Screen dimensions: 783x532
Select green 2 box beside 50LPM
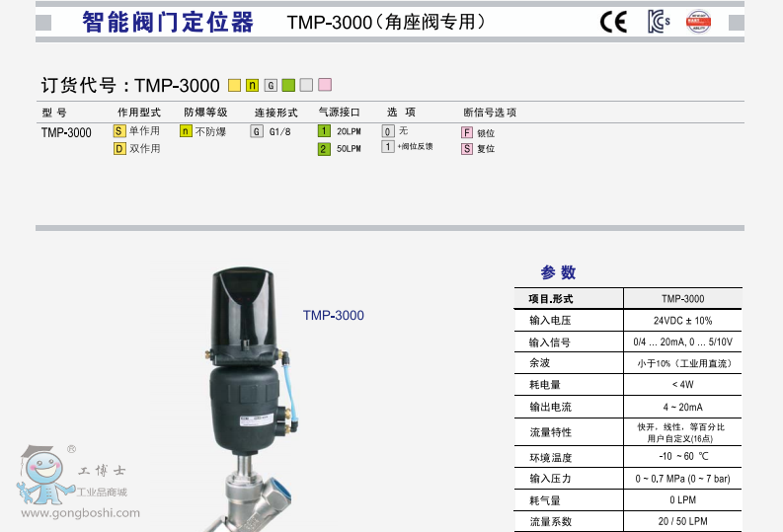[324, 149]
